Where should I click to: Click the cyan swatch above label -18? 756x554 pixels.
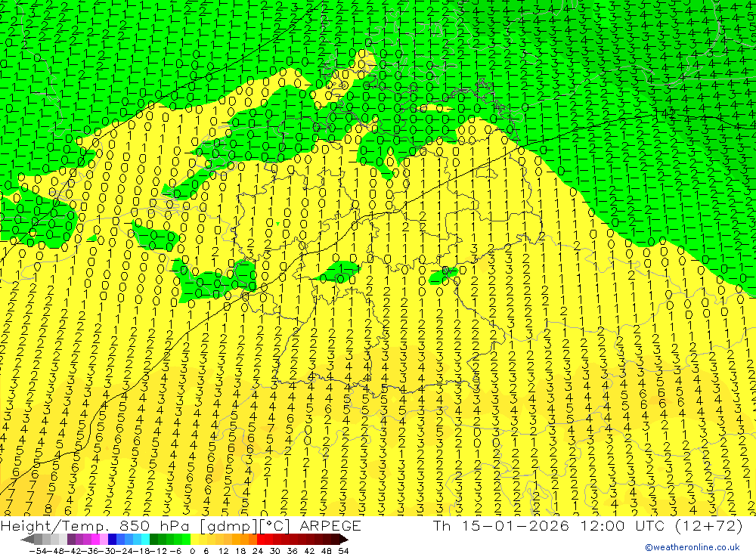(145, 540)
